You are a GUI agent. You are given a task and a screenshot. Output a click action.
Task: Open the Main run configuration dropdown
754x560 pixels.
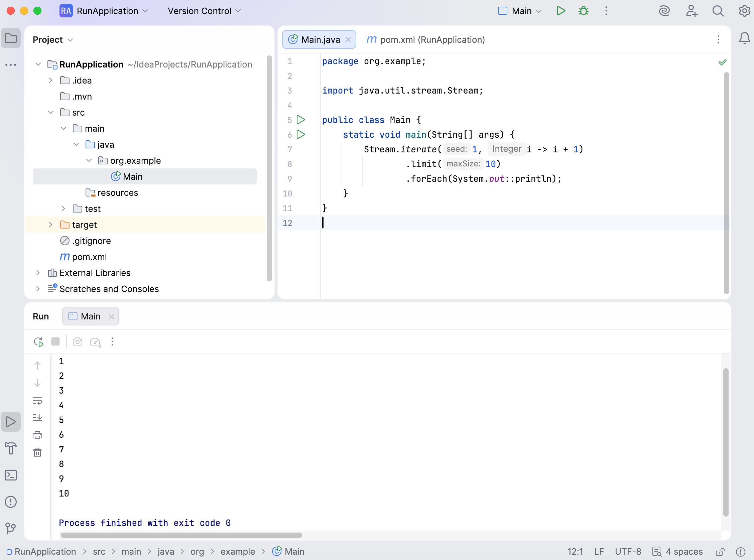coord(520,11)
